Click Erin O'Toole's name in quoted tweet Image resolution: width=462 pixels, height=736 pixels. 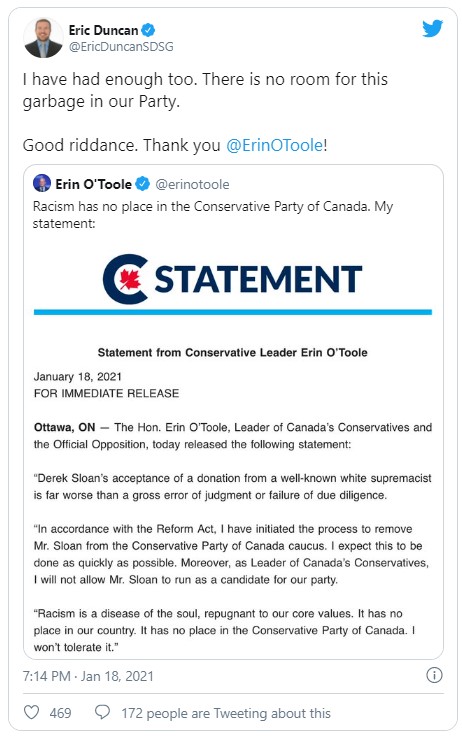[x=93, y=184]
